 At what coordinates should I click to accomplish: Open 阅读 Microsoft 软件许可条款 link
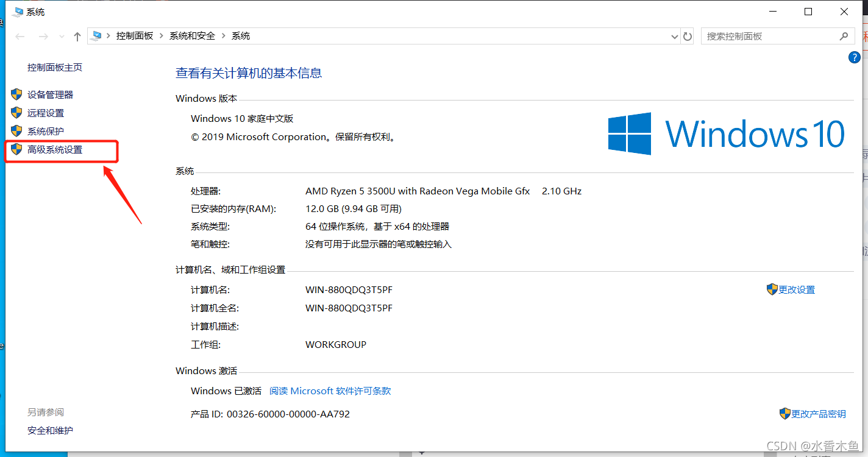pos(330,391)
